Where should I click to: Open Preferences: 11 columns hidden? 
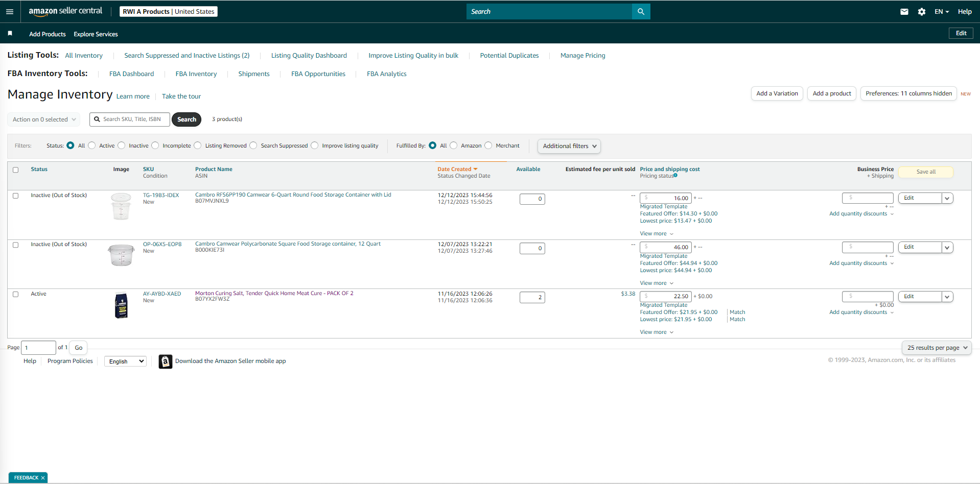click(x=908, y=93)
